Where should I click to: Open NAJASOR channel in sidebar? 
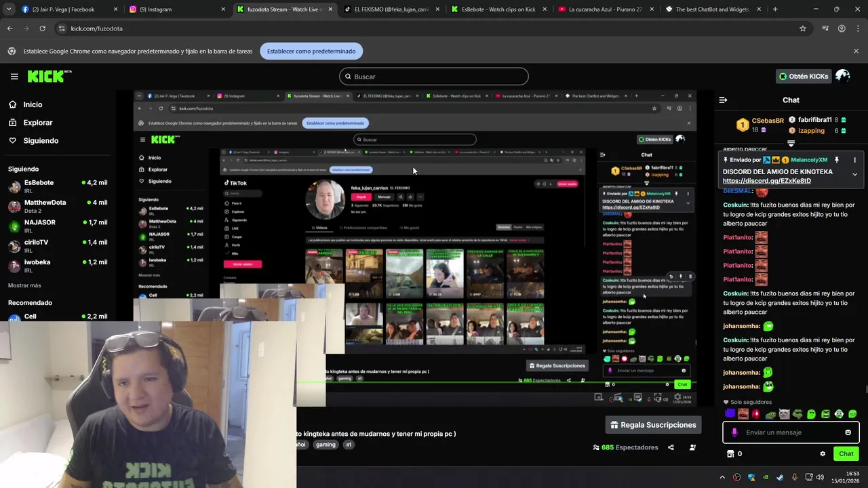click(x=58, y=226)
